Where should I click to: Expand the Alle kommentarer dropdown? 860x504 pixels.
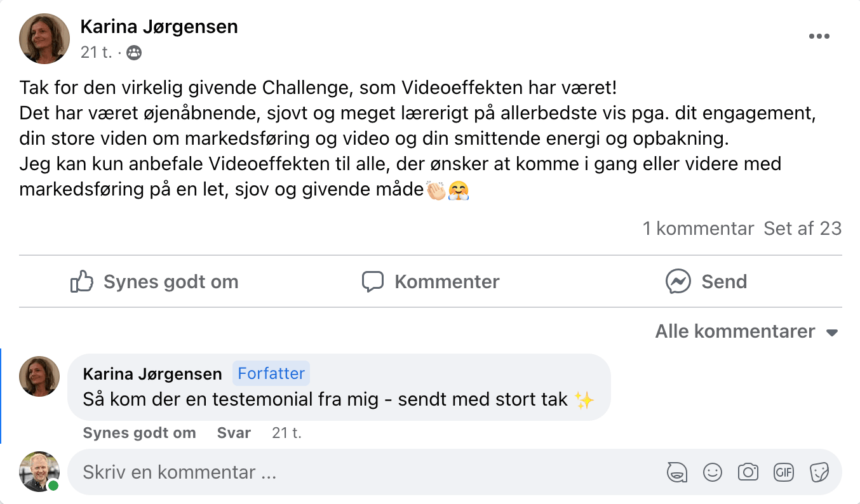click(x=747, y=331)
